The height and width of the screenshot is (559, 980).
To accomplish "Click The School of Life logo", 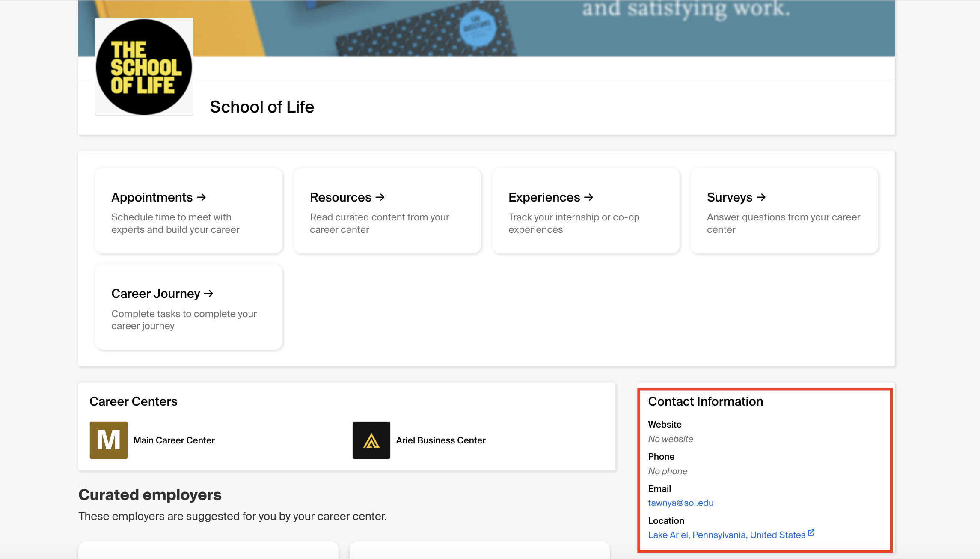I will tap(144, 66).
